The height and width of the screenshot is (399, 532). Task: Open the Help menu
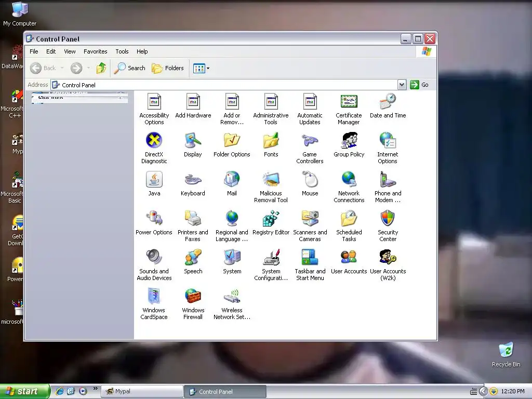(x=142, y=51)
